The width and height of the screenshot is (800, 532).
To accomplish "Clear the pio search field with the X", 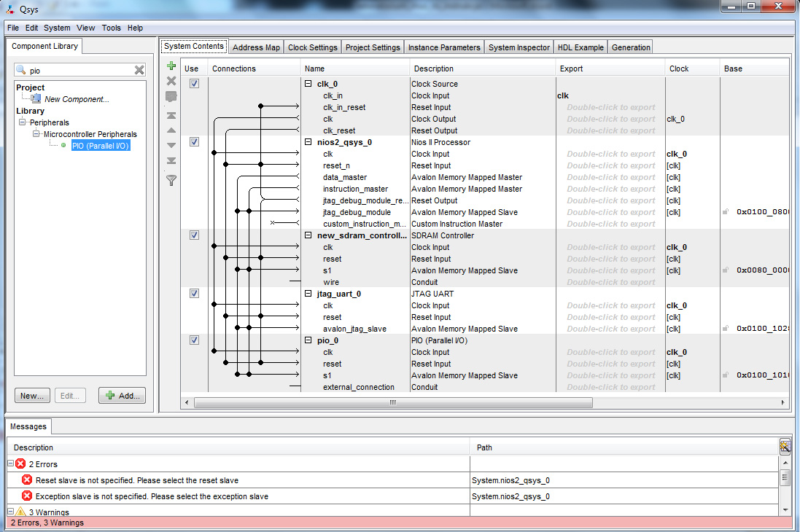I will [139, 70].
